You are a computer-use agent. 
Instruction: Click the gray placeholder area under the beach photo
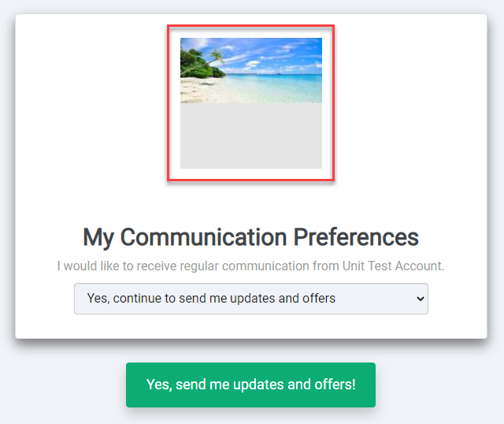click(251, 136)
